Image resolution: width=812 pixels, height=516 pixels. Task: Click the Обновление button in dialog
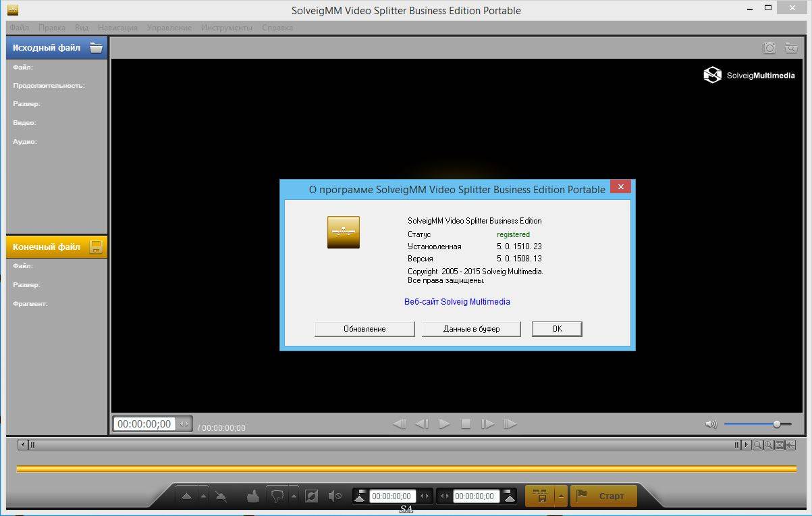coord(364,329)
